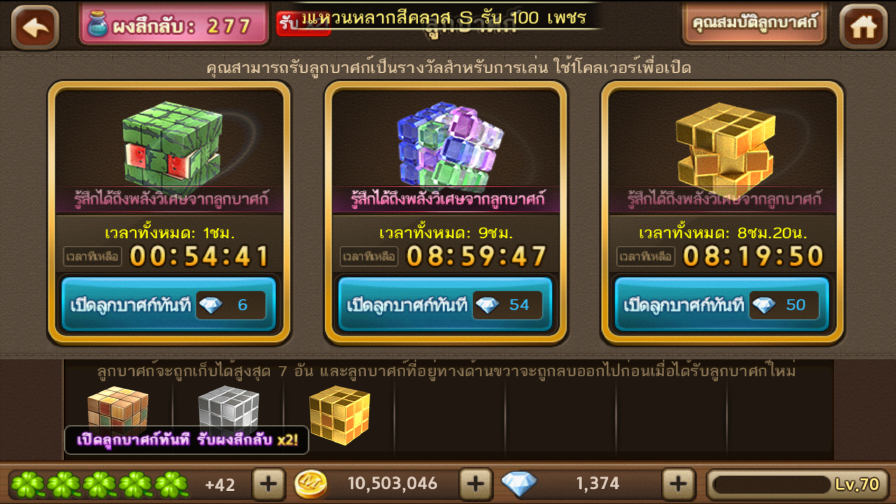Open dice instantly for 54 diamonds

point(445,304)
